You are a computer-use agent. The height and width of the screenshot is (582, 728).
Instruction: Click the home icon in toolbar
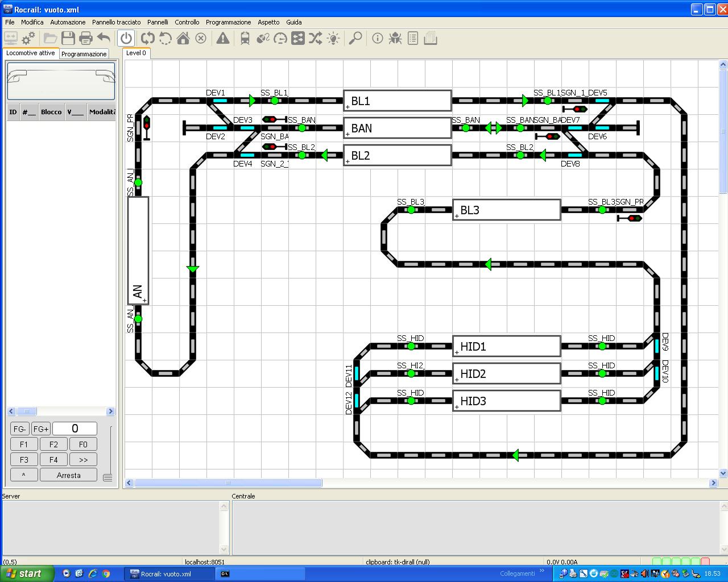[x=183, y=38]
